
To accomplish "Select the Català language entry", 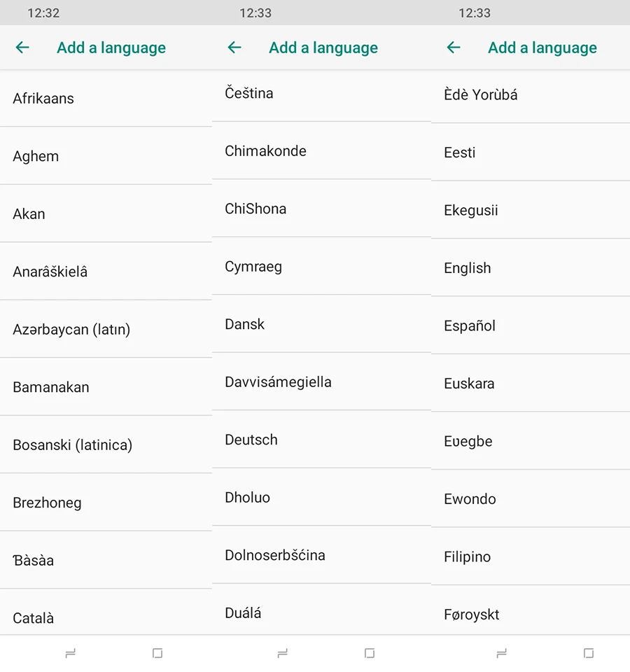I will [x=106, y=612].
